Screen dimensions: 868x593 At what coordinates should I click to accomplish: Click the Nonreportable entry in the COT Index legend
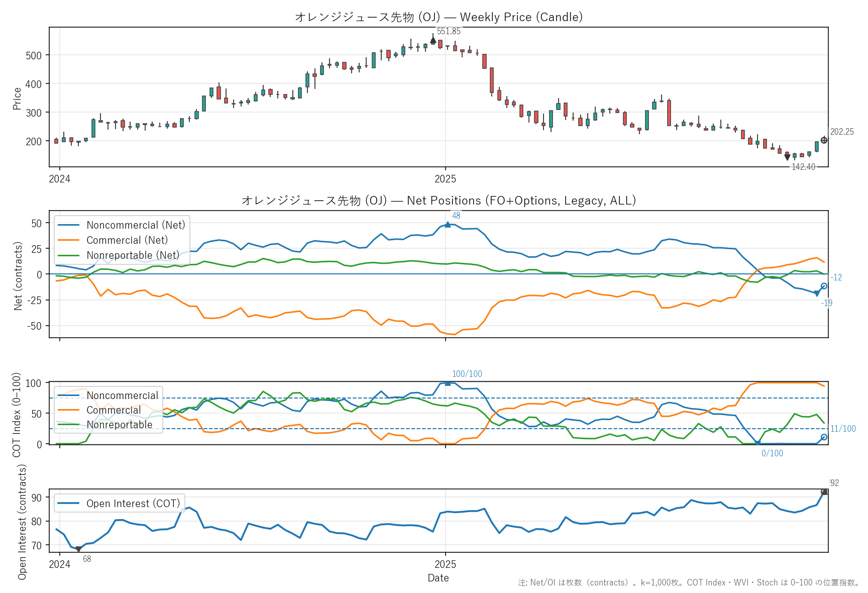point(119,425)
